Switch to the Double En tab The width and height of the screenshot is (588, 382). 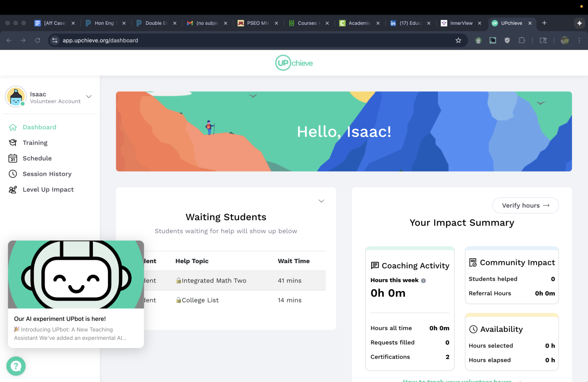(156, 23)
